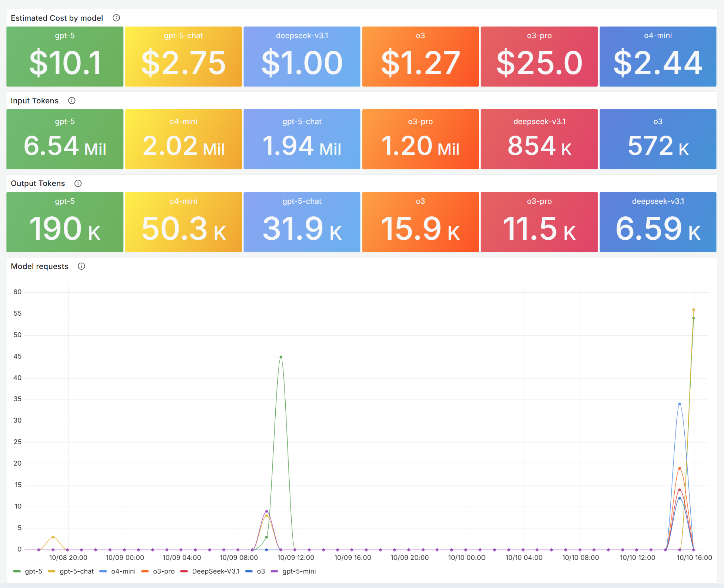Viewport: 724px width, 588px height.
Task: Click info icon beside Input Tokens title
Action: point(72,100)
